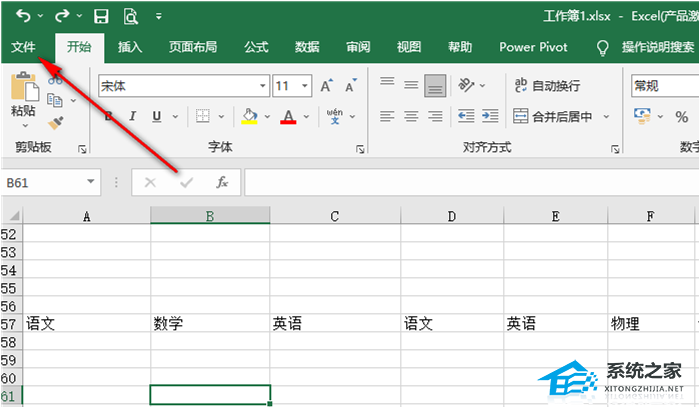
Task: Click the 粘贴 paste button
Action: point(24,94)
